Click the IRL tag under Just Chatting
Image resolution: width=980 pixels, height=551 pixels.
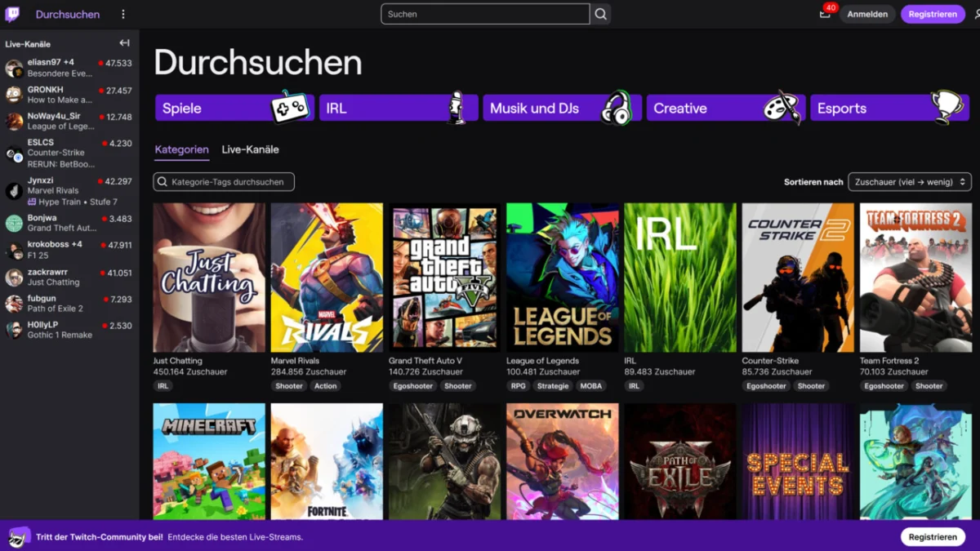[163, 386]
